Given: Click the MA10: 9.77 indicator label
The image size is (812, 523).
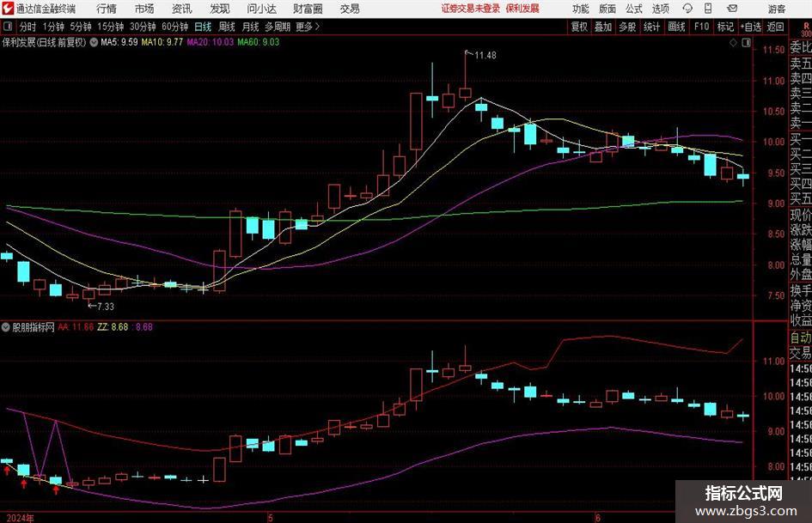Looking at the screenshot, I should (162, 42).
